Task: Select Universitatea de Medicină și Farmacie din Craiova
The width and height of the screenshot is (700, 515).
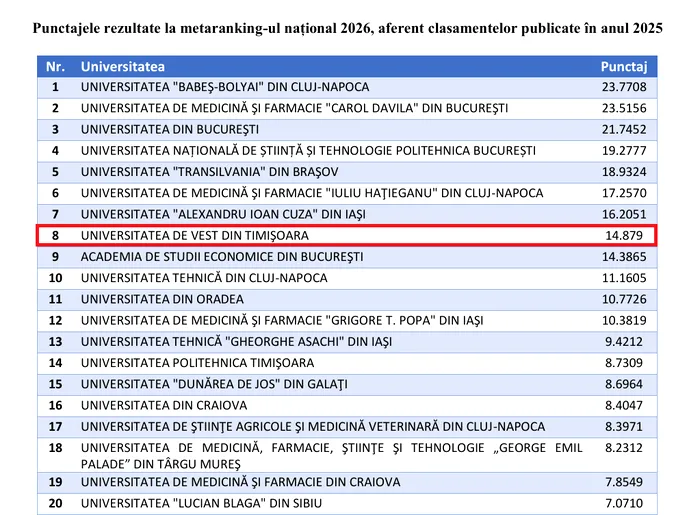Action: [x=241, y=482]
